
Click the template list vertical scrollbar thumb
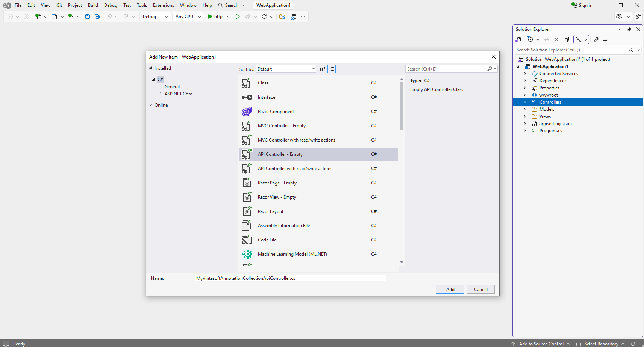(x=402, y=106)
